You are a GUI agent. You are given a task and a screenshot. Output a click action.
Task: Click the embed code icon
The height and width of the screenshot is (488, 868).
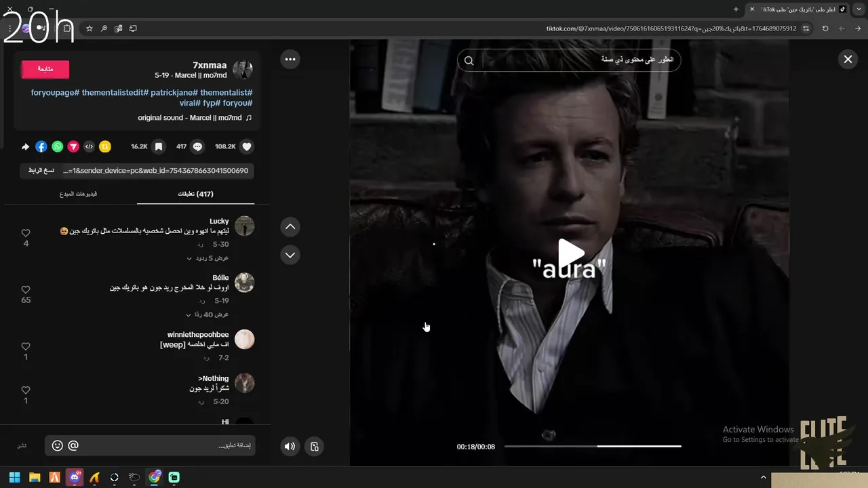pos(89,146)
